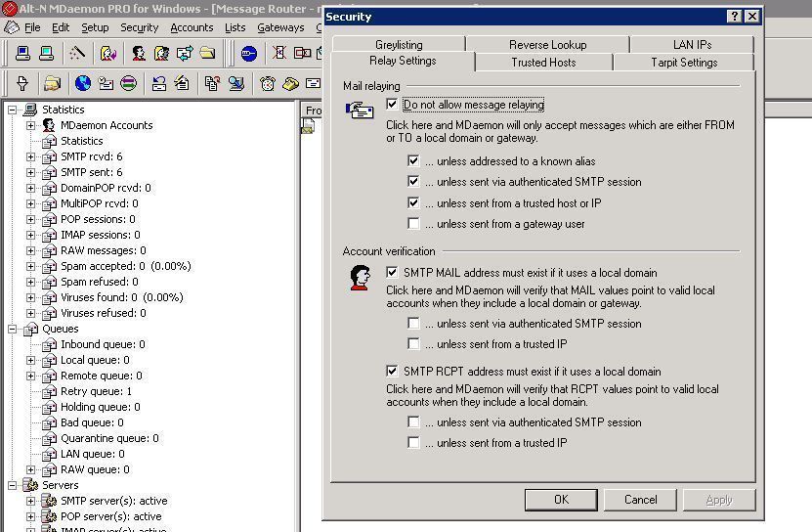
Task: Click Cancel in the Security dialog
Action: coord(640,500)
